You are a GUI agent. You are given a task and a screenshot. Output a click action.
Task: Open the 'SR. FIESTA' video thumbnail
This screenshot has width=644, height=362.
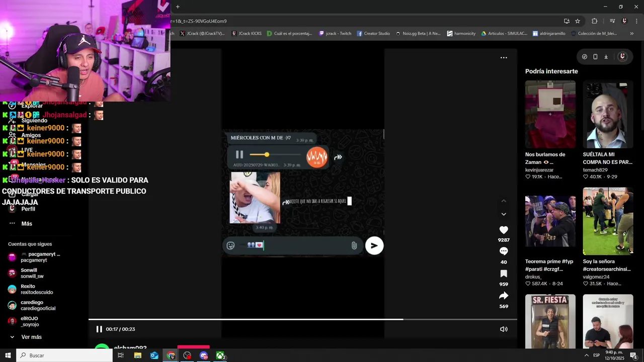pos(550,321)
